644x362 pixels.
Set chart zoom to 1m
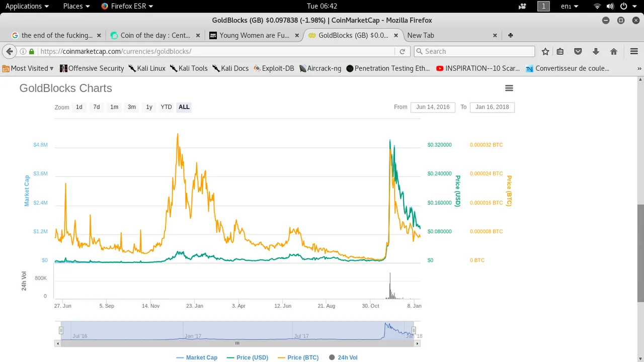[x=114, y=107]
